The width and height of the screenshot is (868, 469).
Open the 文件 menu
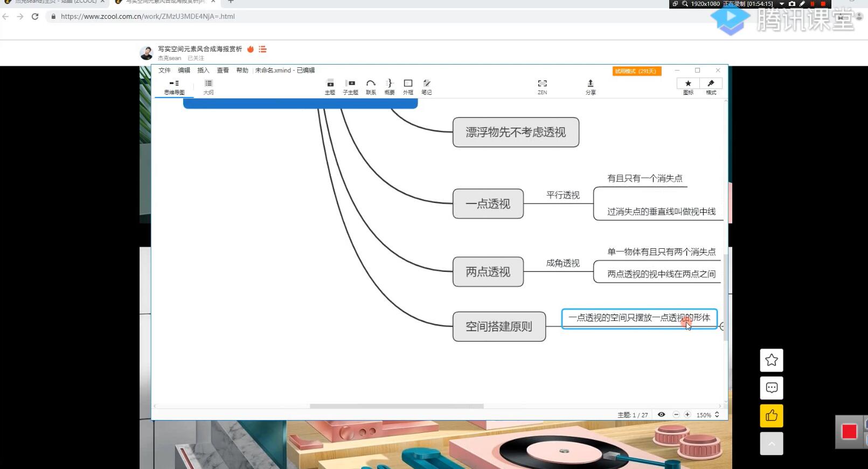point(164,71)
